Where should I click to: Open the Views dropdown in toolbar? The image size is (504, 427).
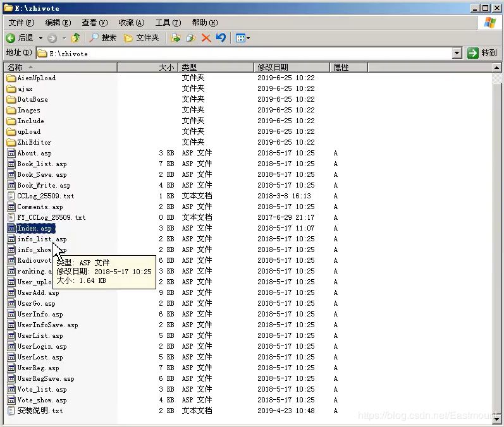[x=242, y=38]
